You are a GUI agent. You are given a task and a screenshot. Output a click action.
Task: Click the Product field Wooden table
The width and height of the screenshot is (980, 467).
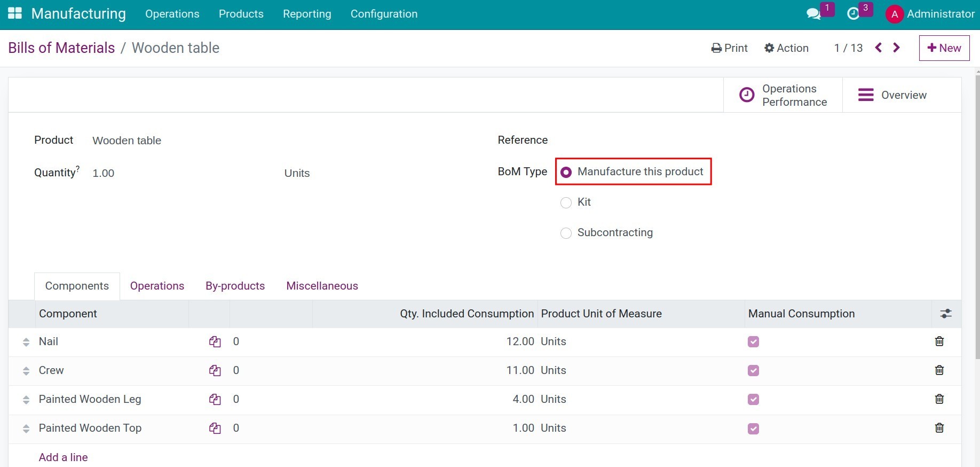(x=127, y=141)
